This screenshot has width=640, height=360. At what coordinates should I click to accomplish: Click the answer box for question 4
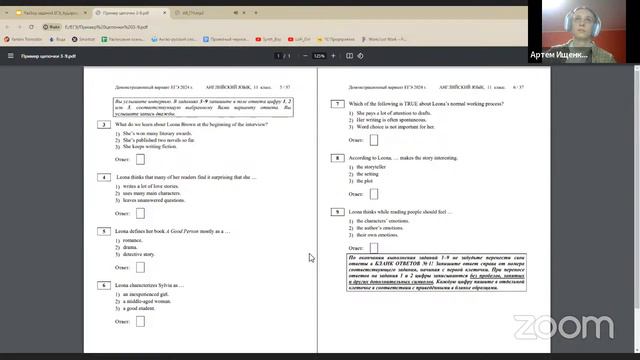point(140,213)
